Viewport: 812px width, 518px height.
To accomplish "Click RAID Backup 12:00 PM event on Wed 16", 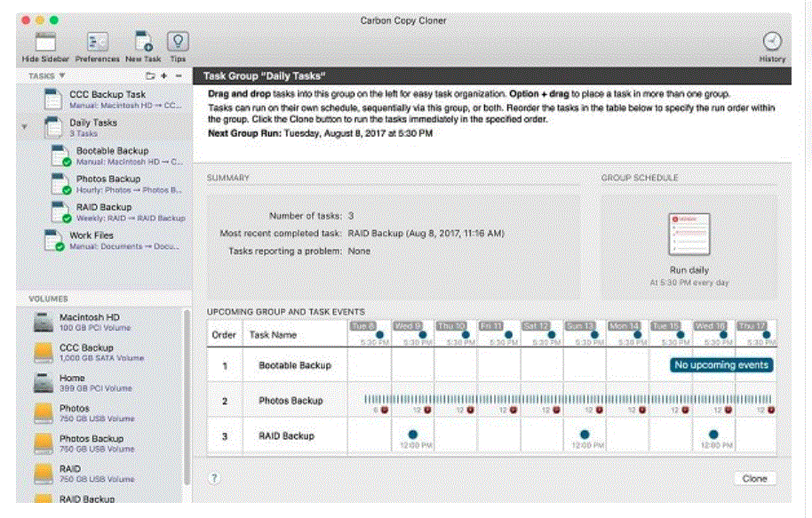I will (x=713, y=434).
